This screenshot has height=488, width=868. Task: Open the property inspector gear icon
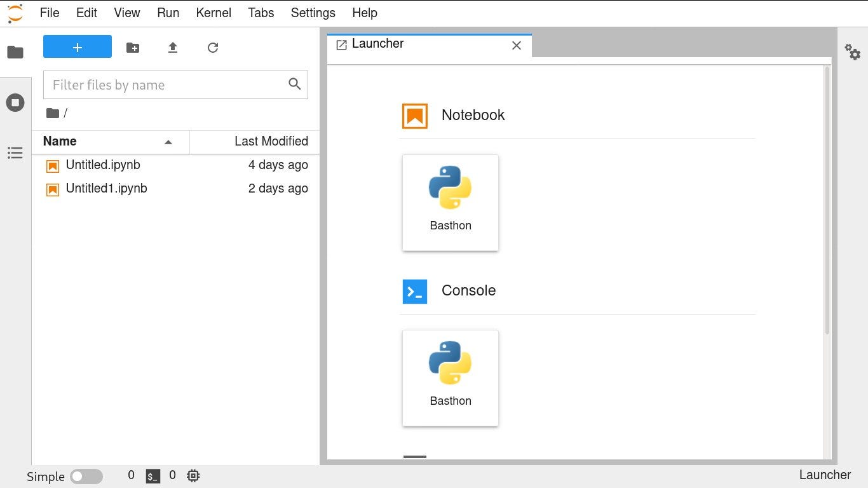tap(852, 53)
